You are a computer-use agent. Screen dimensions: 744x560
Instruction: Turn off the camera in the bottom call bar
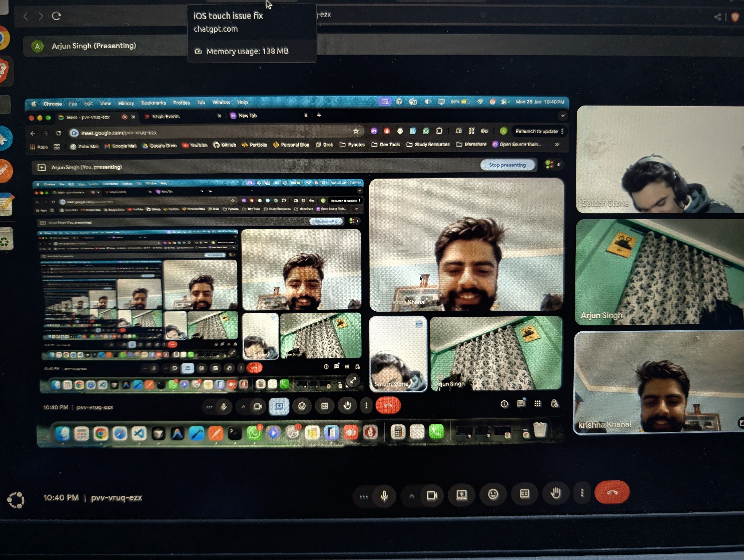point(432,495)
